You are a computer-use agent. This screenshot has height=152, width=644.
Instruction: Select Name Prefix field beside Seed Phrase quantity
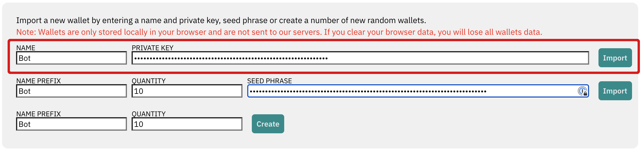pos(71,91)
